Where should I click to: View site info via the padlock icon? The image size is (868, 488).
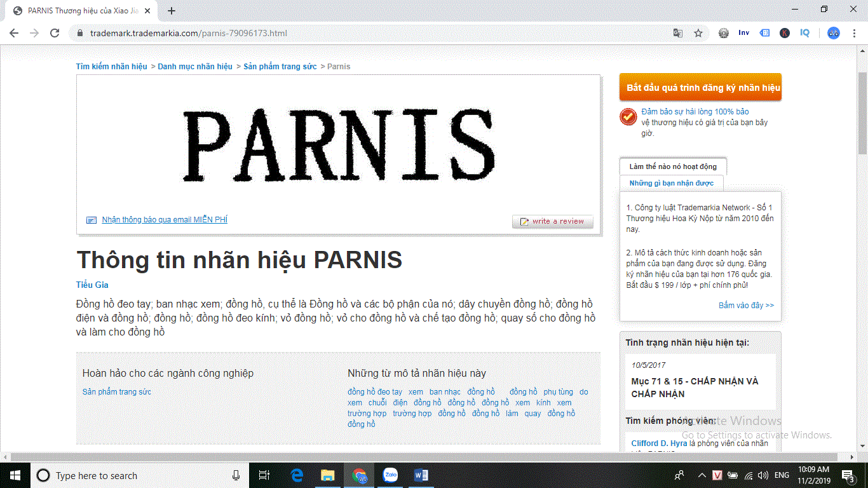[80, 33]
